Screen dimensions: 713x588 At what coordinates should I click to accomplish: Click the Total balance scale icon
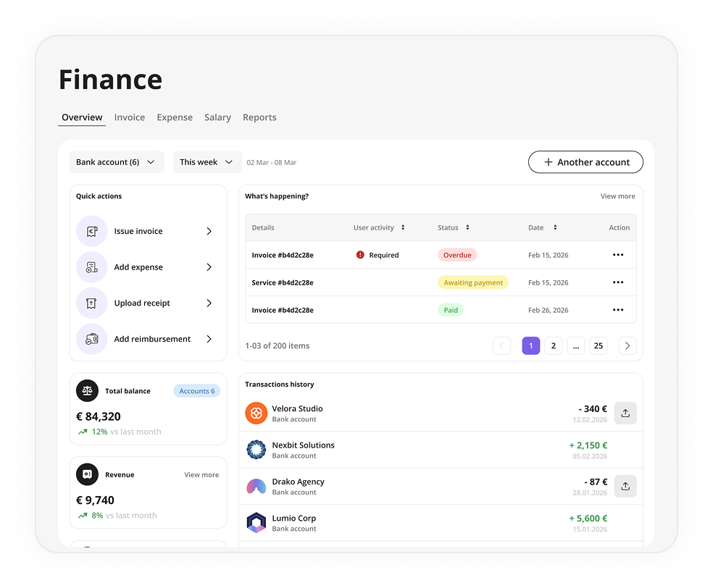(88, 391)
